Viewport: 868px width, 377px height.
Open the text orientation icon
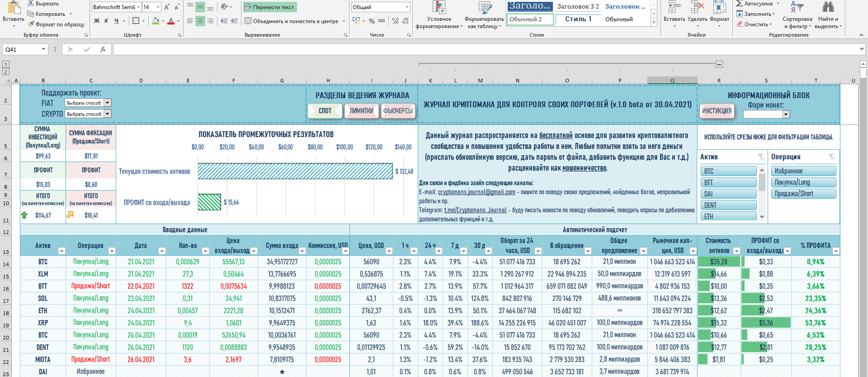[224, 7]
